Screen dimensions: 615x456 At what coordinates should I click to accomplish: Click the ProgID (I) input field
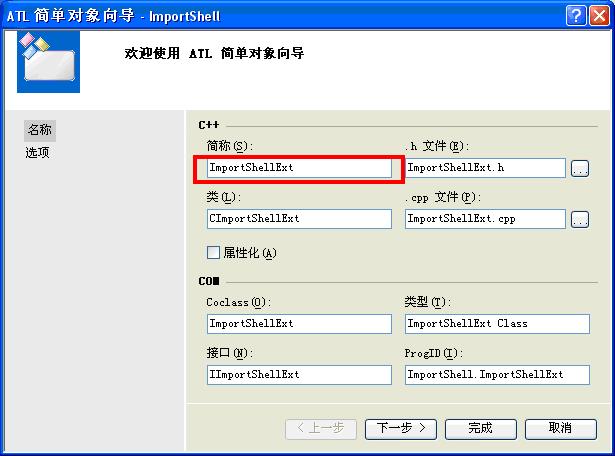click(x=497, y=375)
